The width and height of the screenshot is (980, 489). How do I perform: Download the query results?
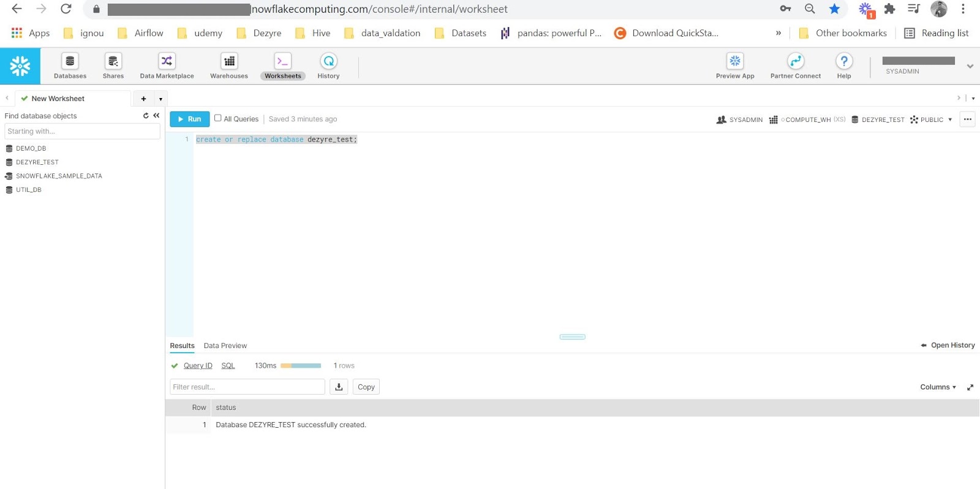pos(339,387)
